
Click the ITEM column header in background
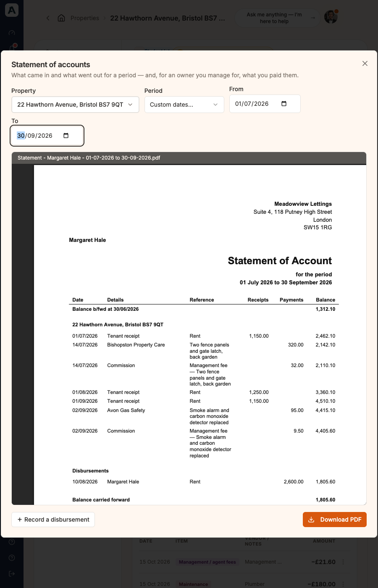click(x=181, y=541)
